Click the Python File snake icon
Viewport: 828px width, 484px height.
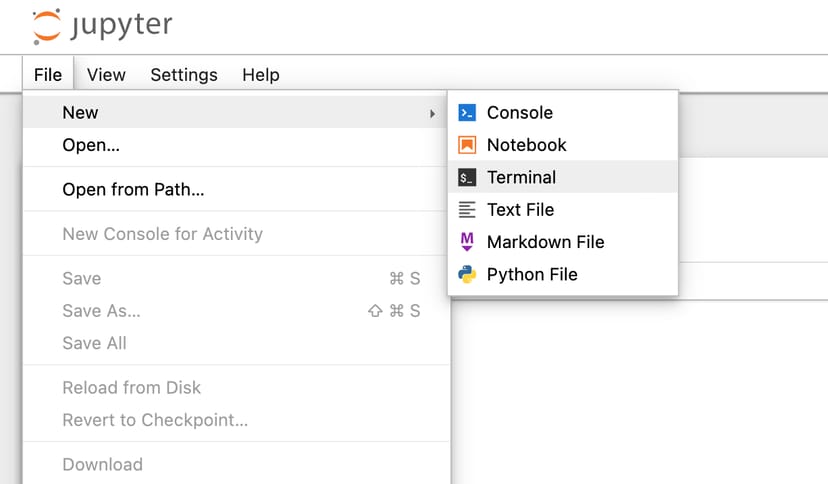click(467, 274)
